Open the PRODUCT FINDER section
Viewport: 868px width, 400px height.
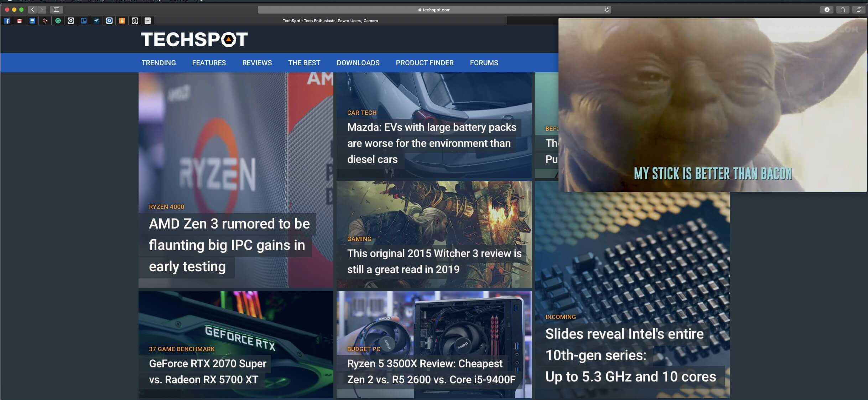[x=425, y=63]
